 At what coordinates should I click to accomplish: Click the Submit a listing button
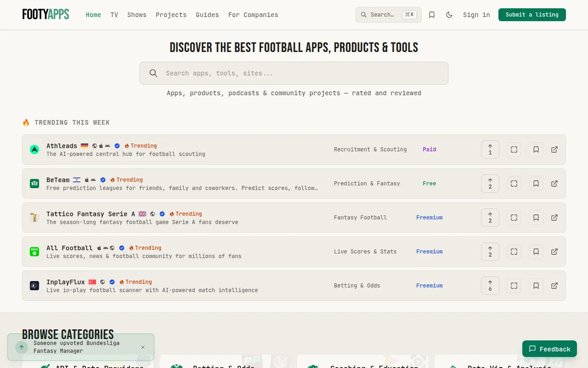click(x=532, y=15)
